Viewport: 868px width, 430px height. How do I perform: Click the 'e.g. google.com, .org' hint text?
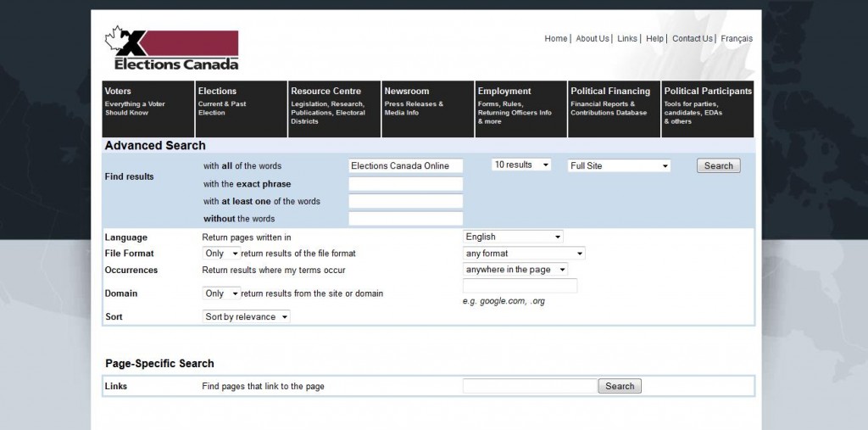[x=504, y=301]
